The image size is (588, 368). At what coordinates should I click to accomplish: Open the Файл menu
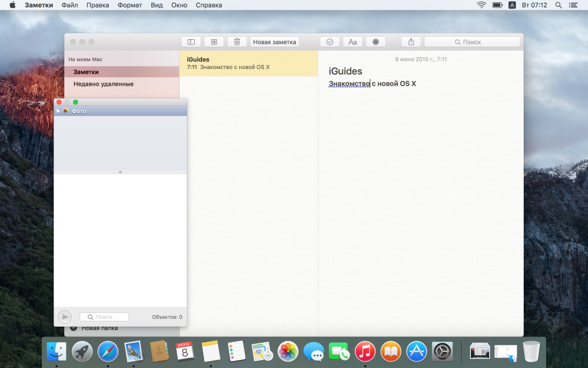(69, 5)
